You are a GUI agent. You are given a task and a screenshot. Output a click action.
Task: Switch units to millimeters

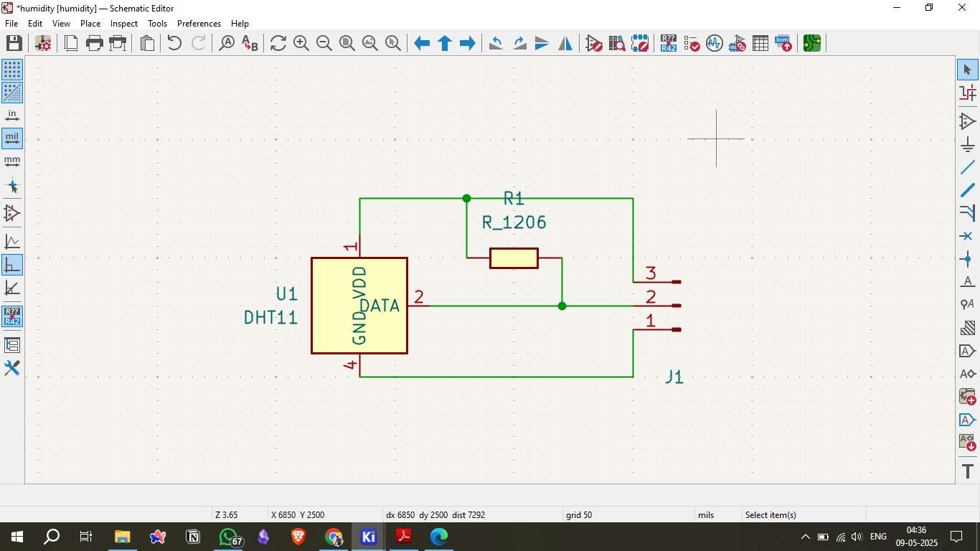12,161
